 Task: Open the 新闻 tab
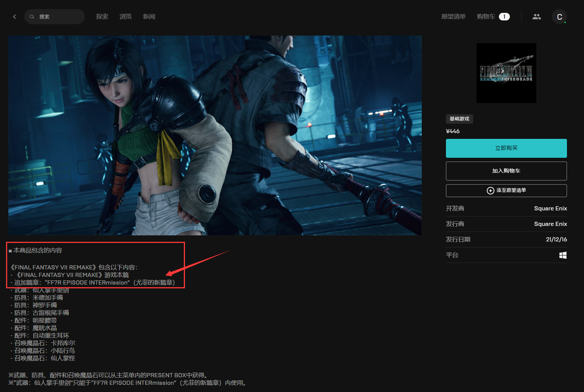click(149, 17)
